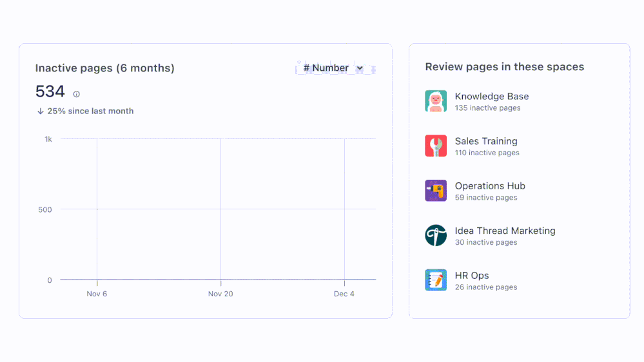Click the '26 inactive pages' text

click(x=486, y=287)
